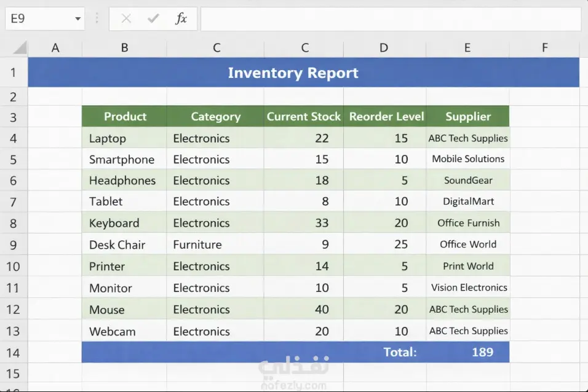Select the column A header

coord(55,48)
